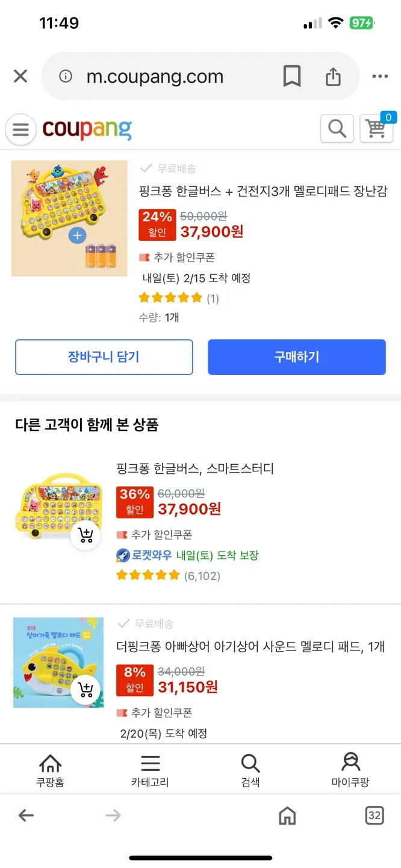Screen dimensions: 401x868
Task: Click the Coupang logo
Action: [87, 129]
